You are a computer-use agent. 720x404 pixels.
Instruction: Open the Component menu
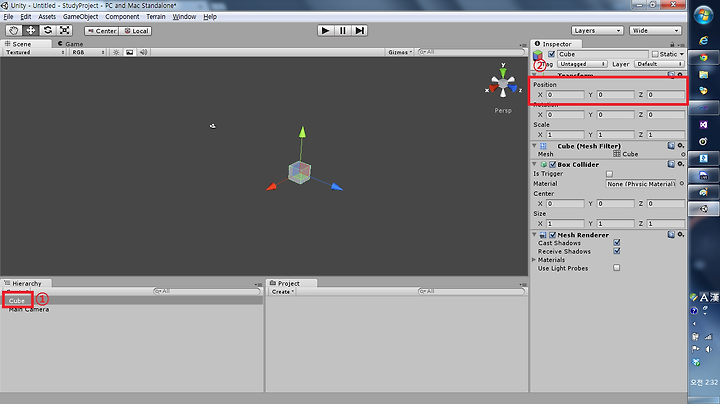122,17
